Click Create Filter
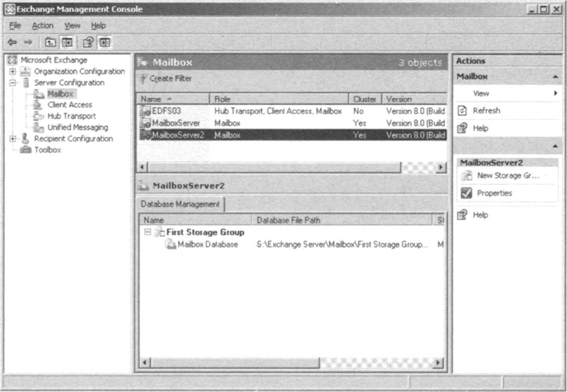Image resolution: width=567 pixels, height=392 pixels. [x=171, y=78]
